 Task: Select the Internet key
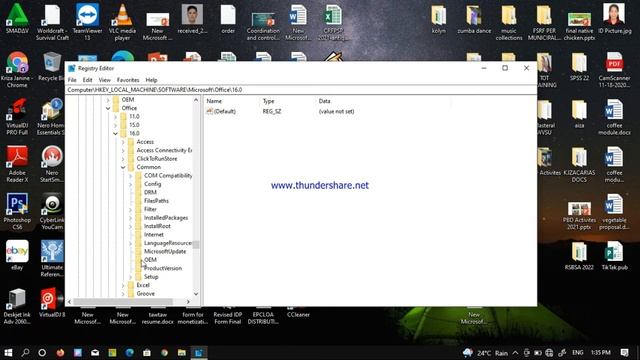[153, 235]
